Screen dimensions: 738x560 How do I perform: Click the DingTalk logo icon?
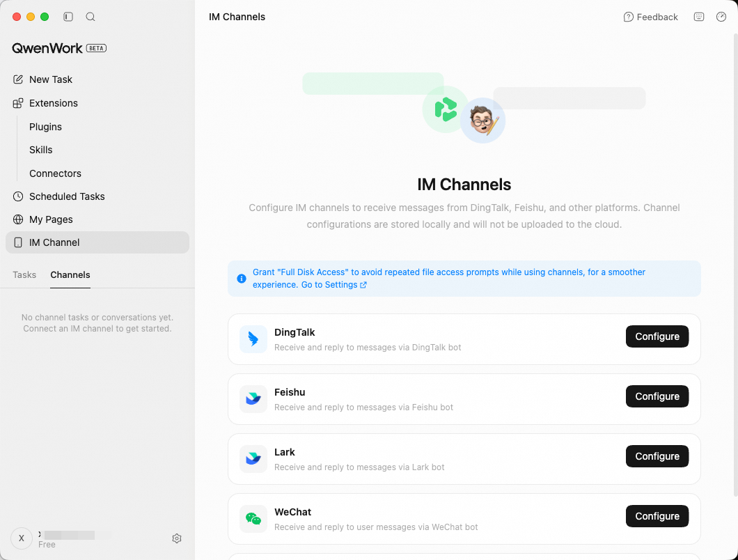[253, 339]
